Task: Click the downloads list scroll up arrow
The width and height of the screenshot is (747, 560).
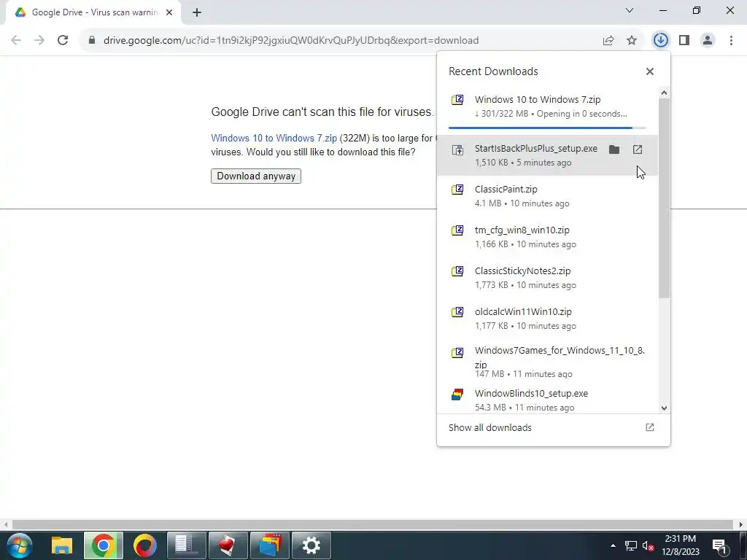Action: [x=664, y=93]
